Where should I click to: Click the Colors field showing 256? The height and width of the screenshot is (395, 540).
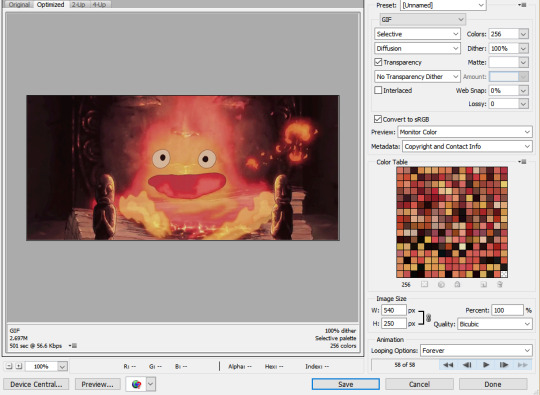tap(504, 34)
